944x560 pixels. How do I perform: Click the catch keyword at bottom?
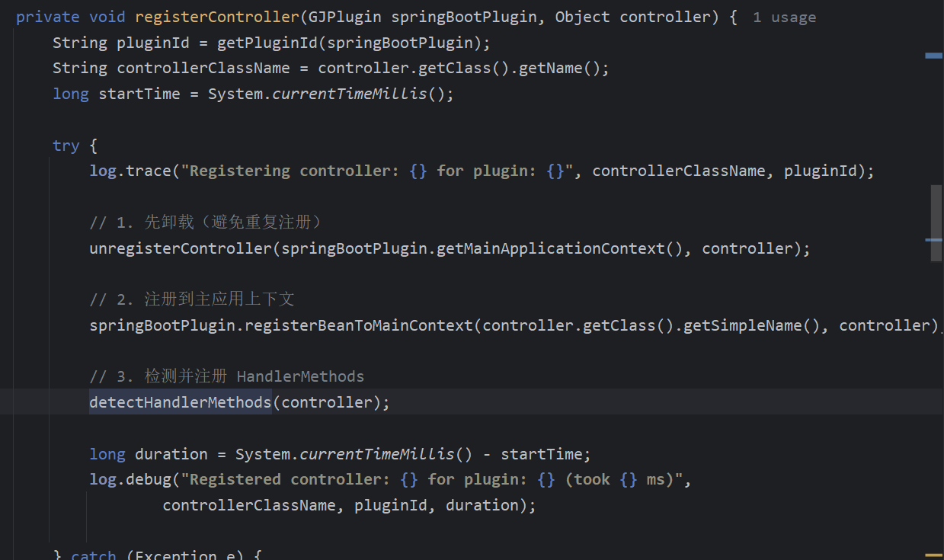[x=94, y=554]
